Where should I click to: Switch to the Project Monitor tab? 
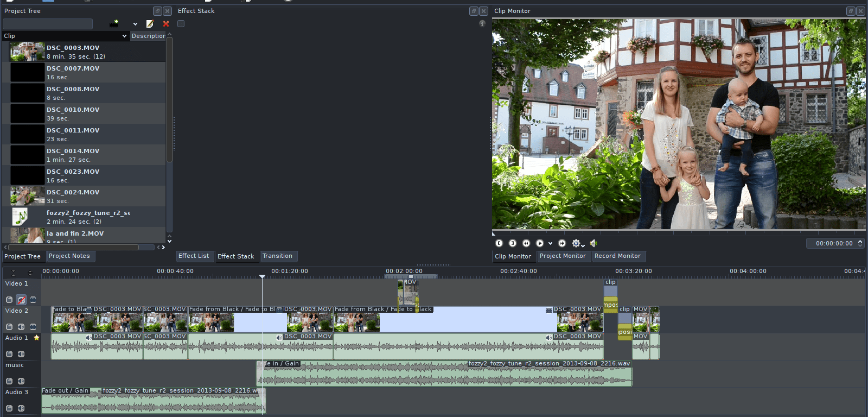click(x=563, y=256)
